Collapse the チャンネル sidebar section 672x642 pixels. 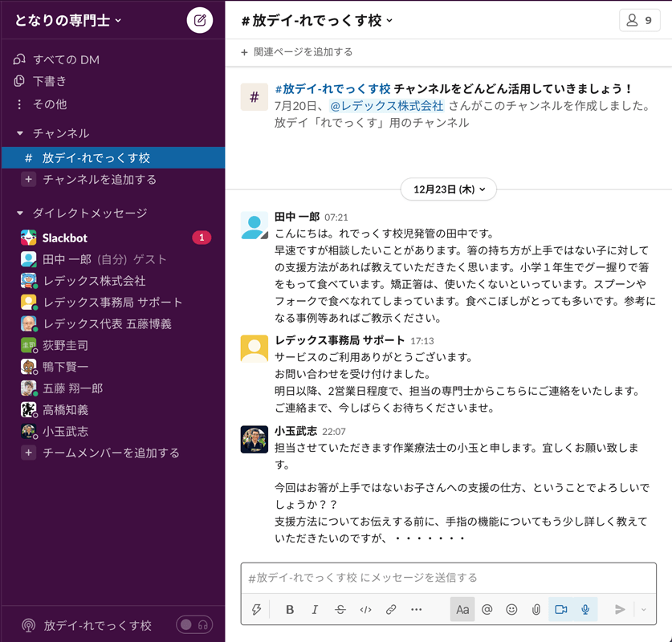(x=20, y=133)
